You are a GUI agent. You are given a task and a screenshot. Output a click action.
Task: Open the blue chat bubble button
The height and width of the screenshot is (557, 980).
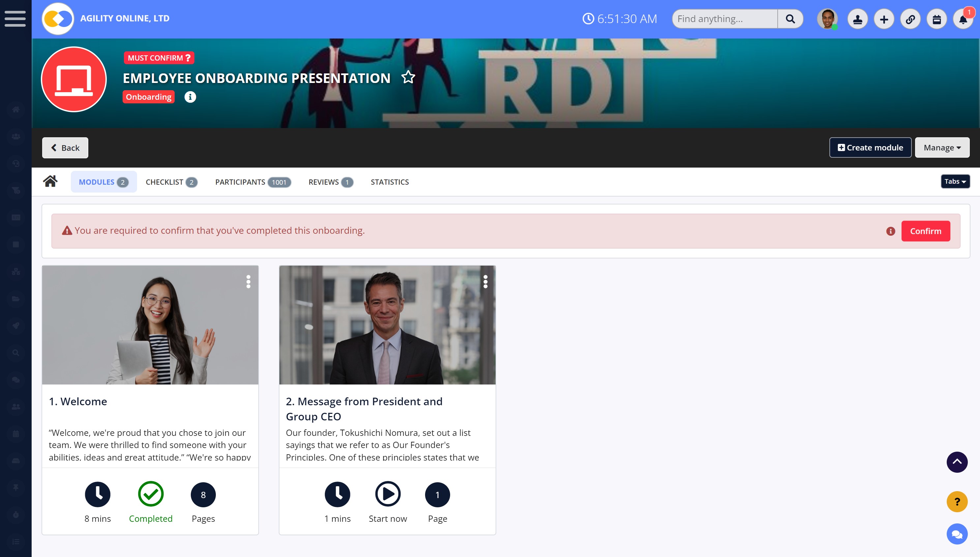pos(957,534)
